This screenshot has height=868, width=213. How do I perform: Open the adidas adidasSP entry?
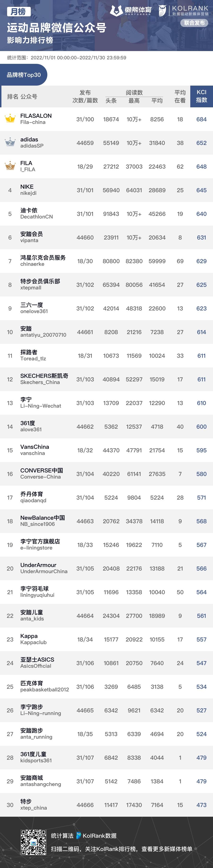[x=106, y=143]
